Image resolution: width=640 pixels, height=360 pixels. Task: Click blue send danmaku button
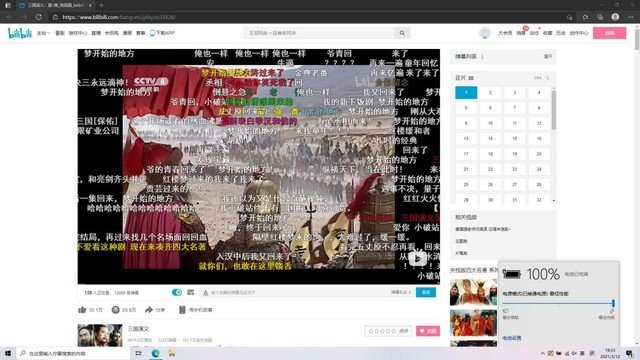click(426, 292)
